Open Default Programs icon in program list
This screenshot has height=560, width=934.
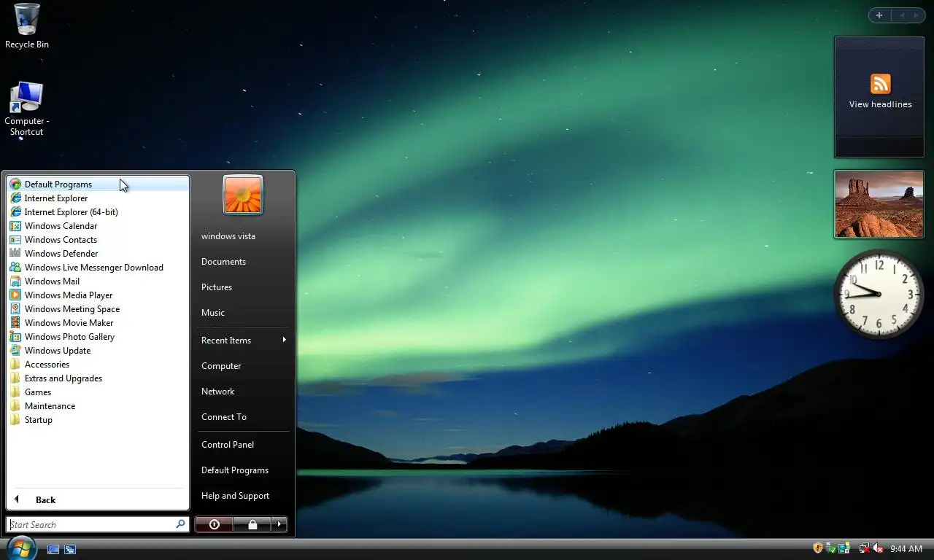[15, 184]
